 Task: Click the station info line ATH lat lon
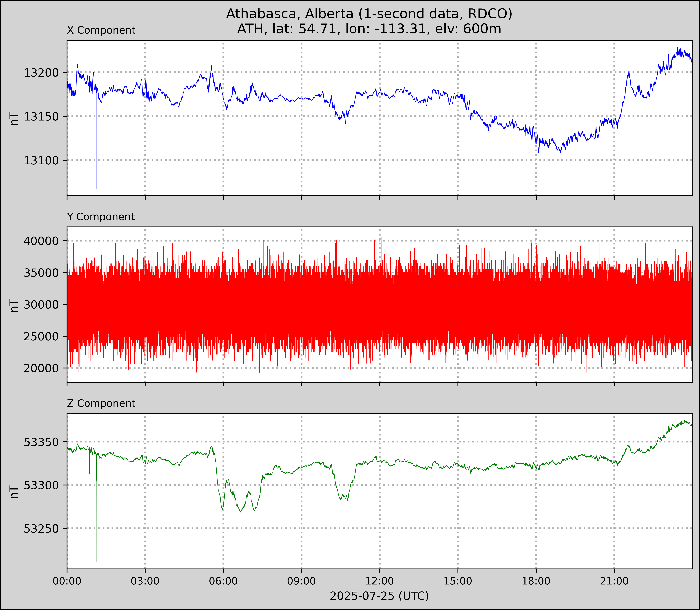coord(369,29)
